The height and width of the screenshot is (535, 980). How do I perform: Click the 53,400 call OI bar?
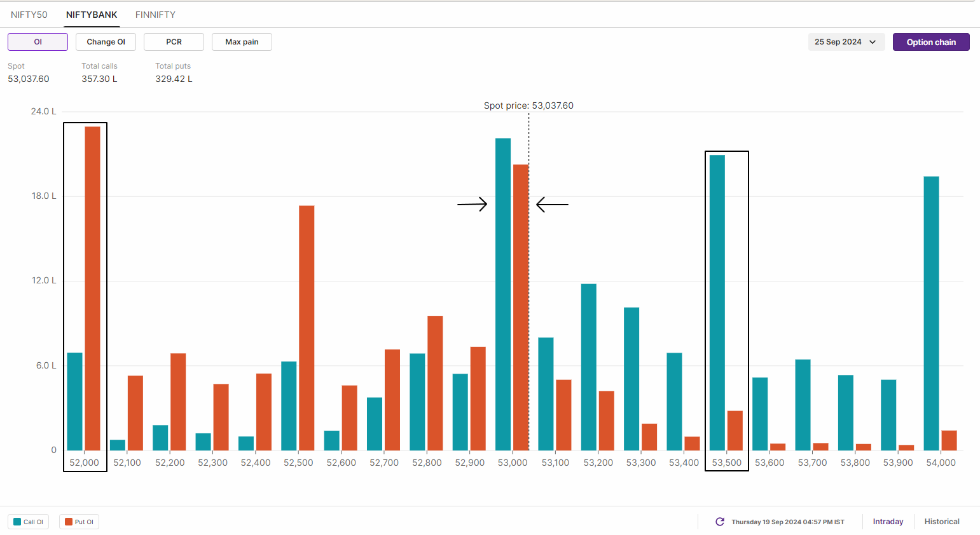click(x=675, y=402)
